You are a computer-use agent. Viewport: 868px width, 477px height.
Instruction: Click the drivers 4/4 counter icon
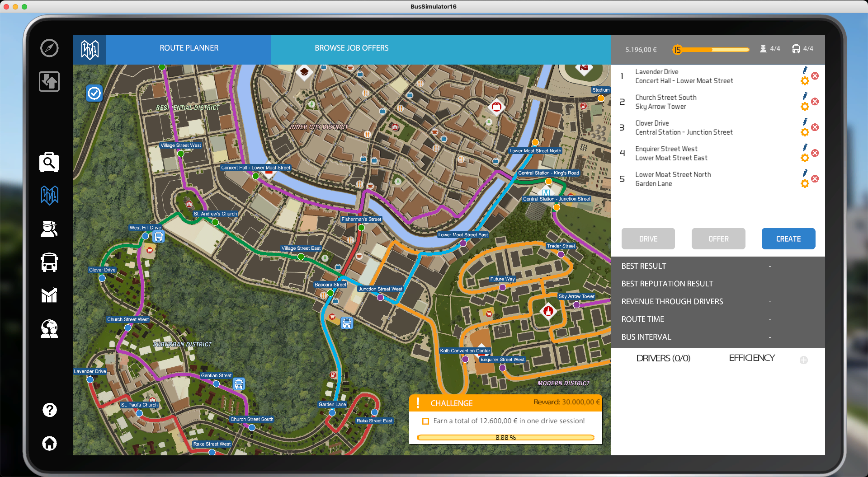[763, 49]
